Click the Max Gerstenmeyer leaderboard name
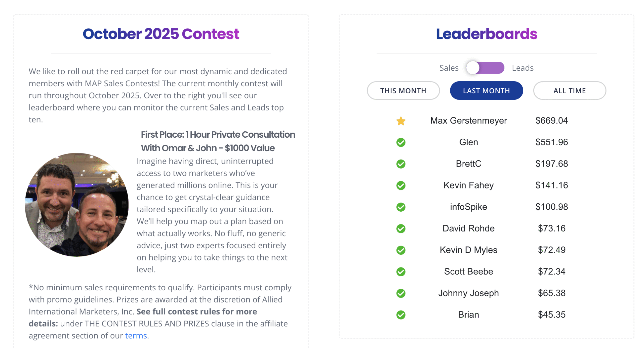Viewport: 644px width, 348px height. click(468, 121)
